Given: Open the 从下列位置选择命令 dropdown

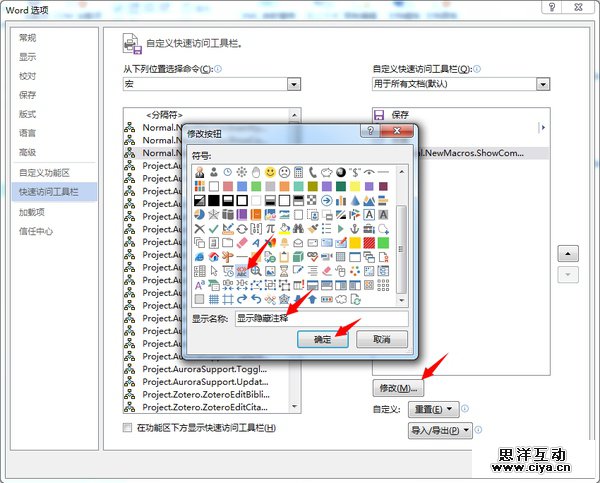Looking at the screenshot, I should point(294,85).
